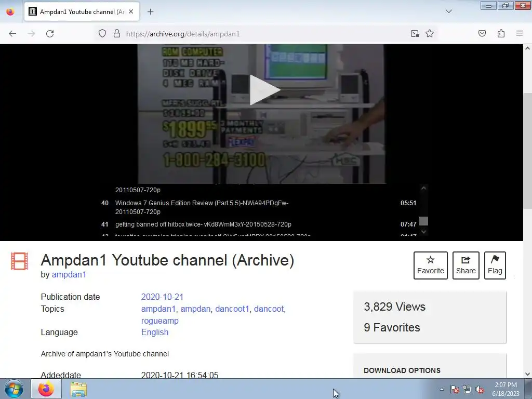Click the Firefox taskbar icon
This screenshot has width=532, height=399.
point(46,389)
